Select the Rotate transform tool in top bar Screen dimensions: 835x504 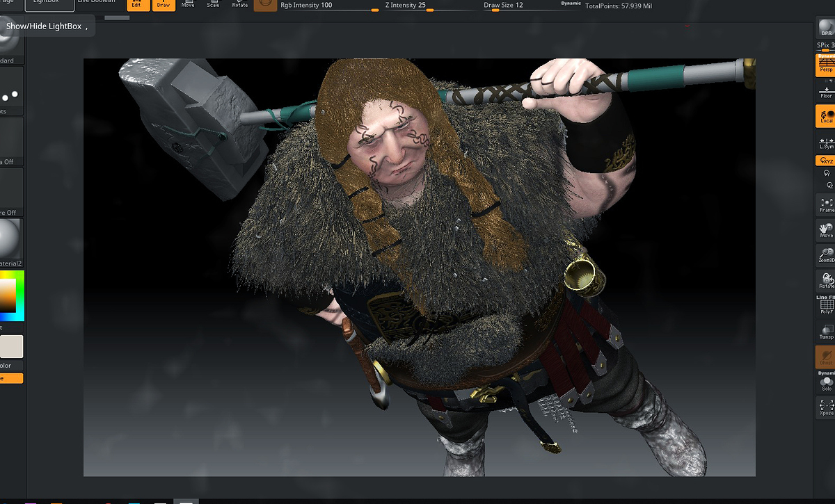239,3
